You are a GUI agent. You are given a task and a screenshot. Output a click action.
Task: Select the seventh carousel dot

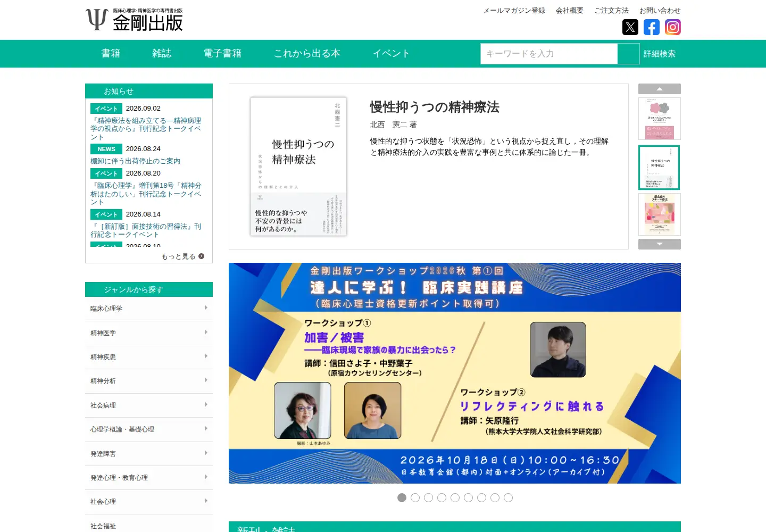481,497
